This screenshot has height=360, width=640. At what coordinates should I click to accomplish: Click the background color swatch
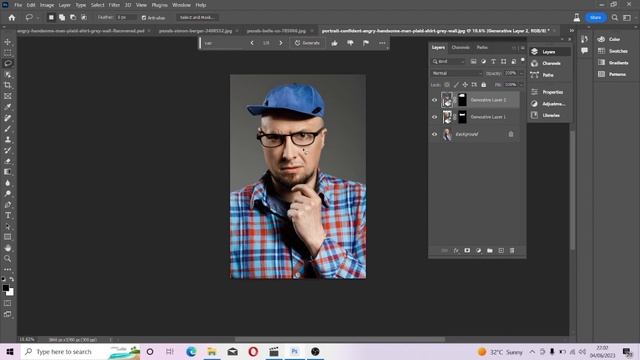[x=11, y=293]
